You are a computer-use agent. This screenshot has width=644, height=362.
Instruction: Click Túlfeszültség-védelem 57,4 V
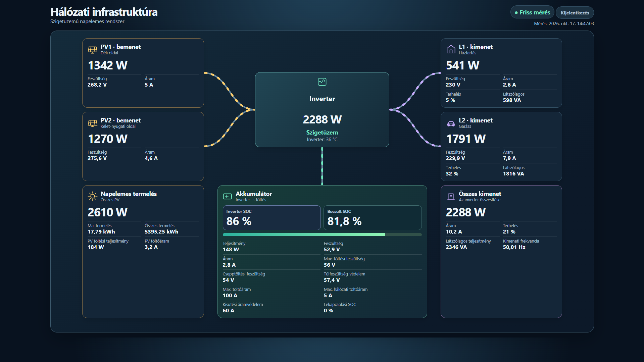point(332,280)
